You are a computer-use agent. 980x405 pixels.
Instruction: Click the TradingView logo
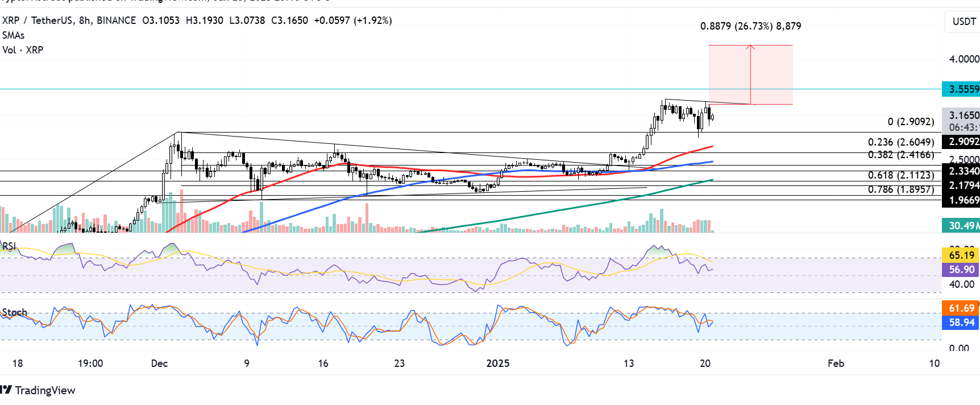[x=38, y=390]
